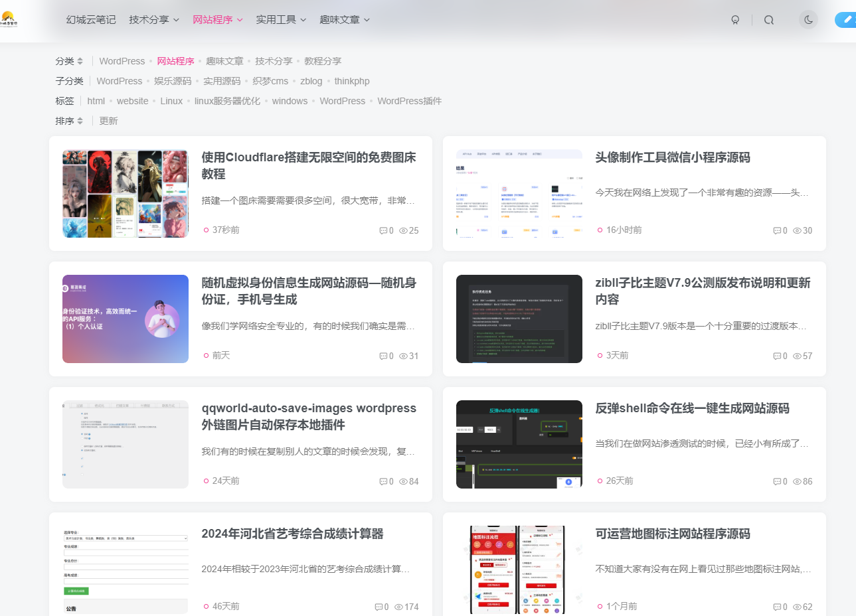Click comment icon on 头像制作工具 post
856x616 pixels.
point(777,231)
